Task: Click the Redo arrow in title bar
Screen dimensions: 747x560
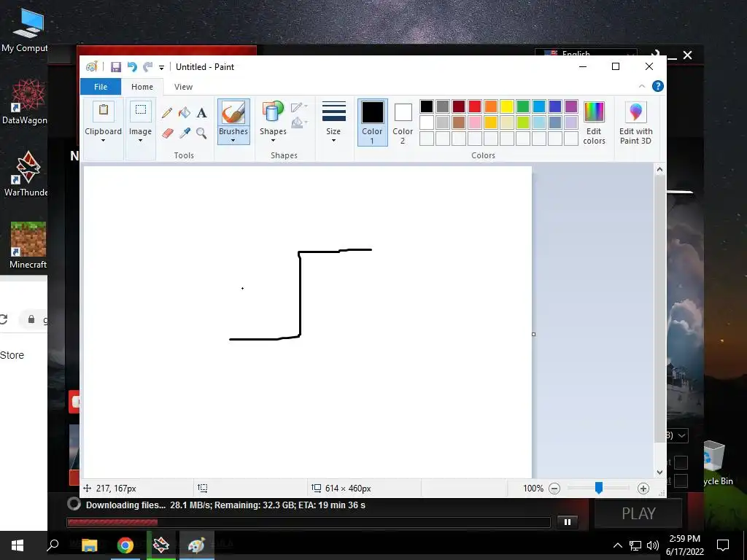Action: click(148, 67)
